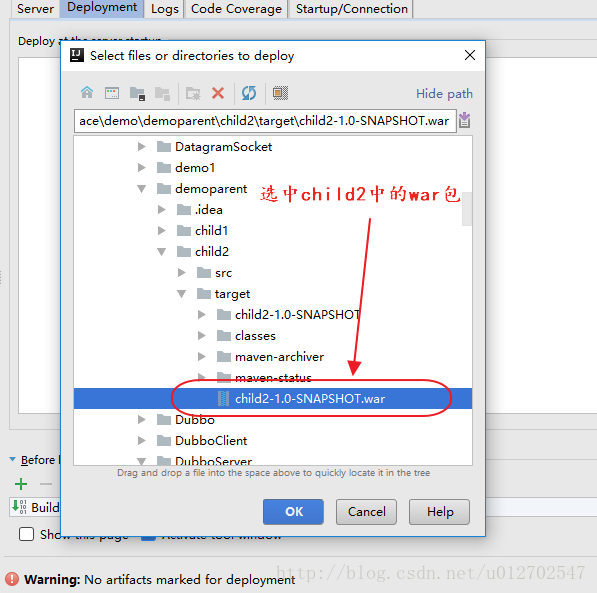Select the classes folder name

coord(255,336)
